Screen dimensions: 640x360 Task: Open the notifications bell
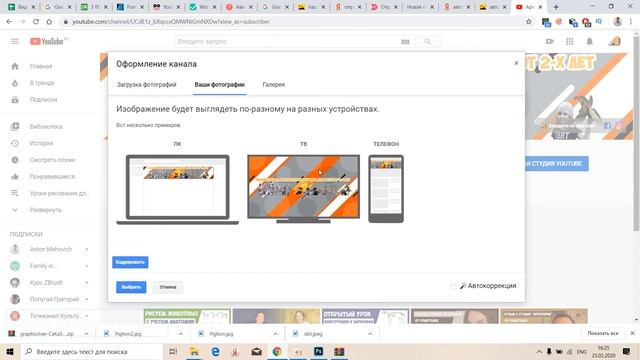(589, 41)
